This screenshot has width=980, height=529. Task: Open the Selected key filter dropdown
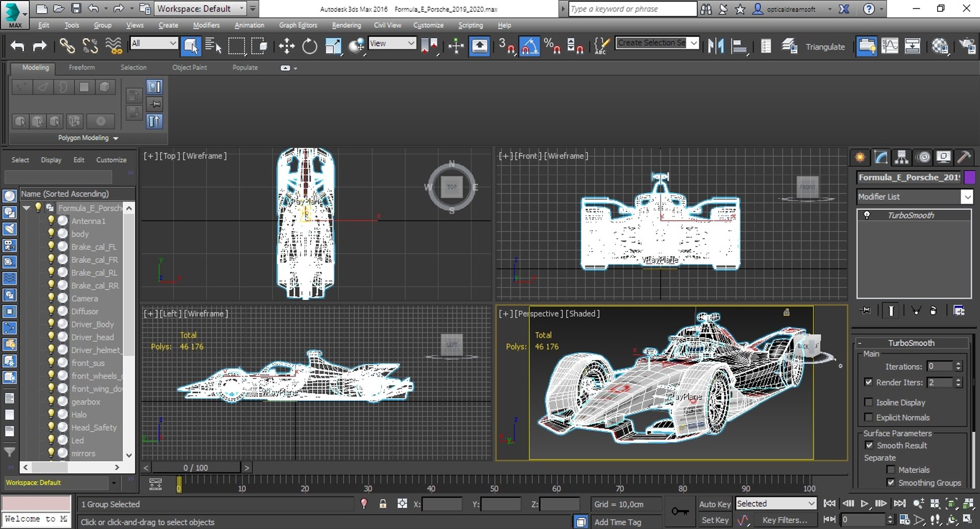coord(776,503)
